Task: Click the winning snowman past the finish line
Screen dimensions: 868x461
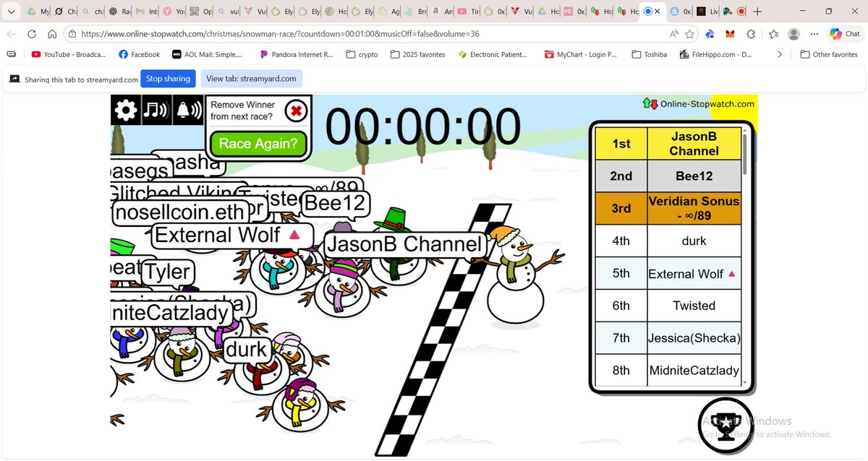Action: click(x=516, y=276)
